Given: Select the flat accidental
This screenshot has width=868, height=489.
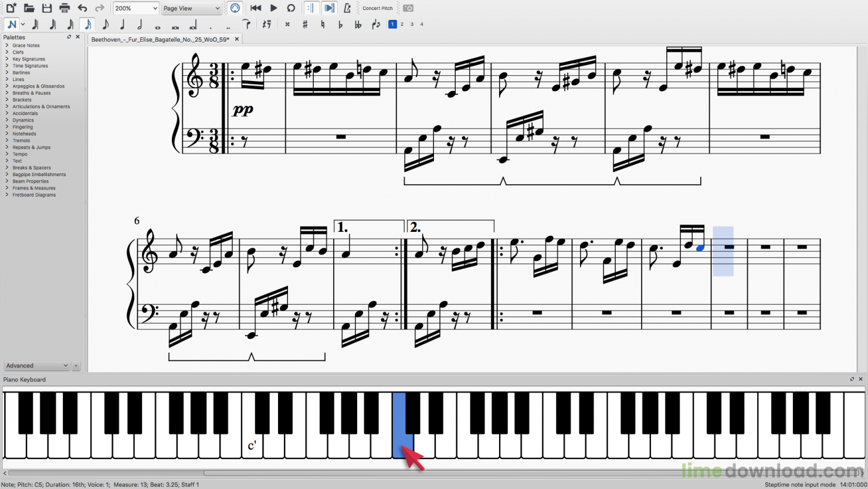Looking at the screenshot, I should tap(340, 25).
